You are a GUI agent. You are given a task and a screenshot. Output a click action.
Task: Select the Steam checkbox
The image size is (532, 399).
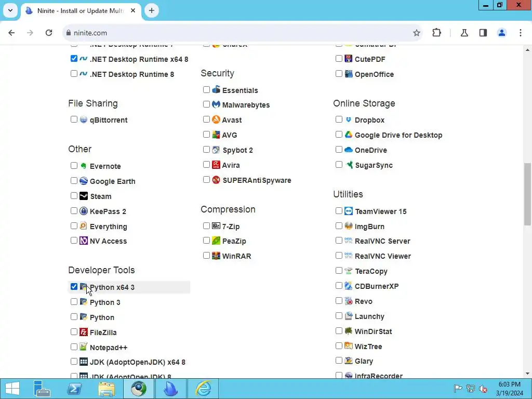74,196
